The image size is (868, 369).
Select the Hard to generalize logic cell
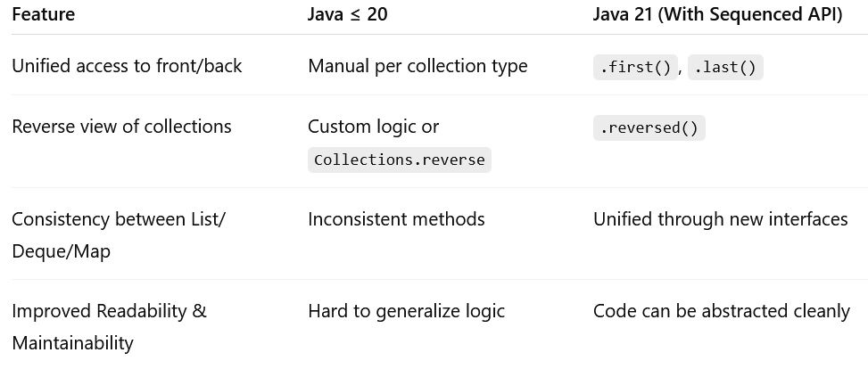click(x=406, y=311)
